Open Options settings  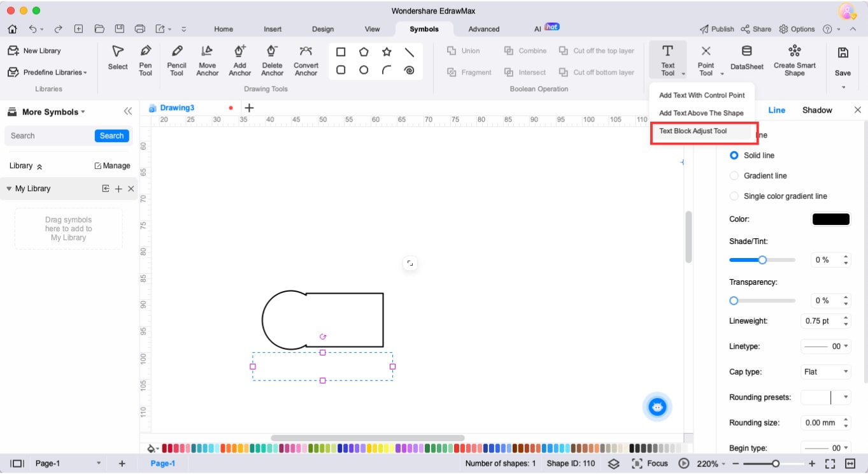[797, 29]
